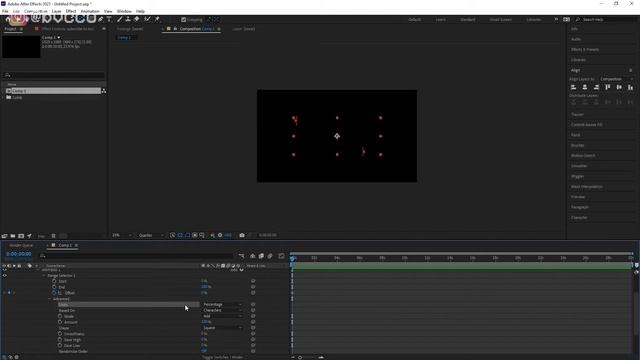Screen dimensions: 640x360
Task: Select the Eraser tool
Action: coord(137,19)
